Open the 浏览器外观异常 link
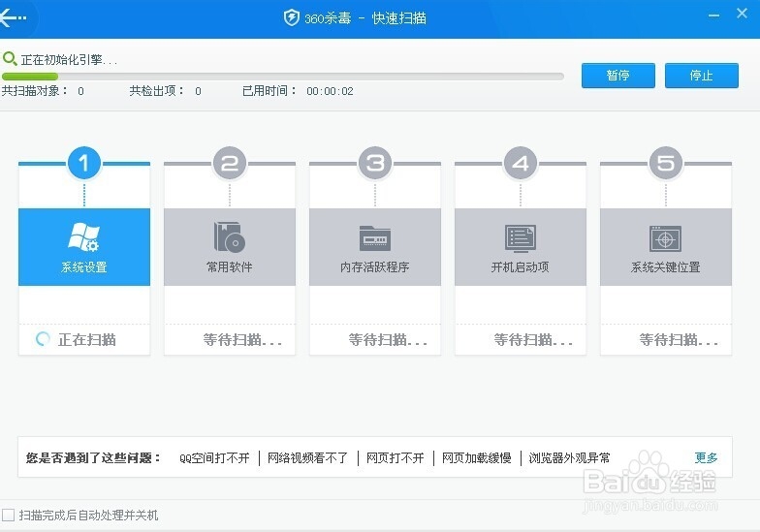The height and width of the screenshot is (532, 760). click(570, 457)
